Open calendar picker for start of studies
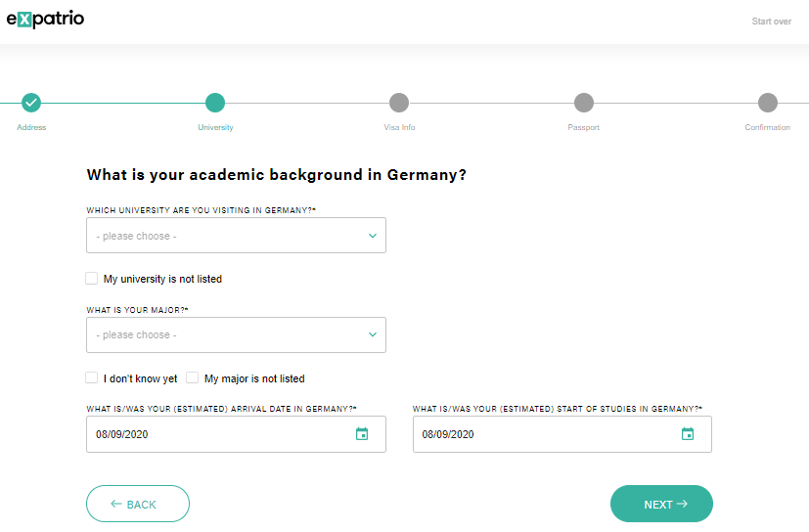 (x=688, y=434)
